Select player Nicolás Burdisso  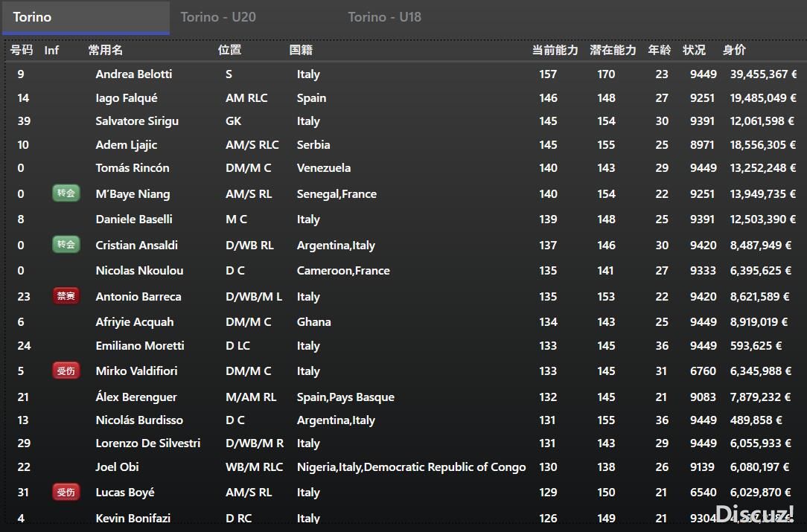(x=139, y=420)
